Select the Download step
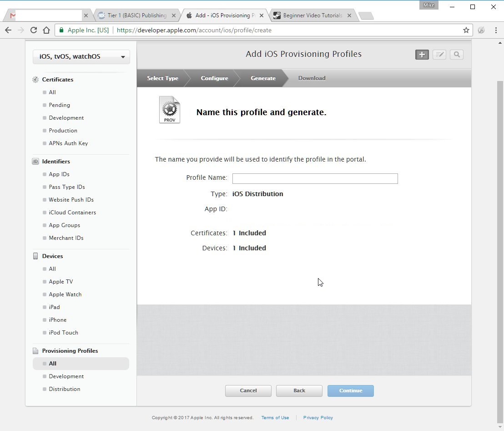 pos(312,78)
